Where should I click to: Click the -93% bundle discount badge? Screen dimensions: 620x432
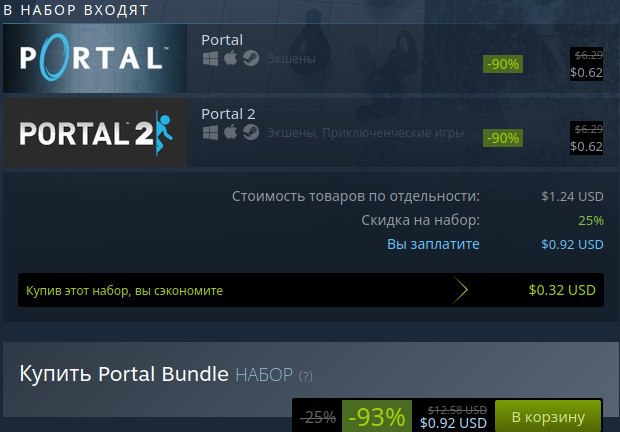pyautogui.click(x=377, y=417)
